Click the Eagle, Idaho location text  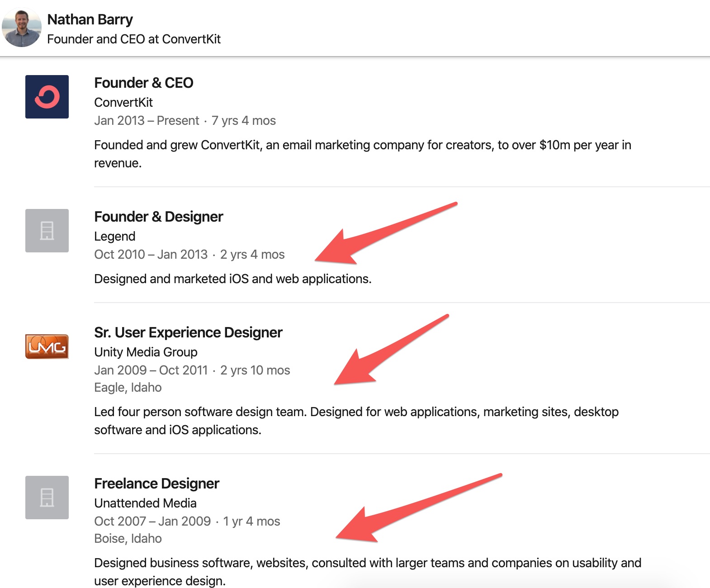pyautogui.click(x=128, y=388)
